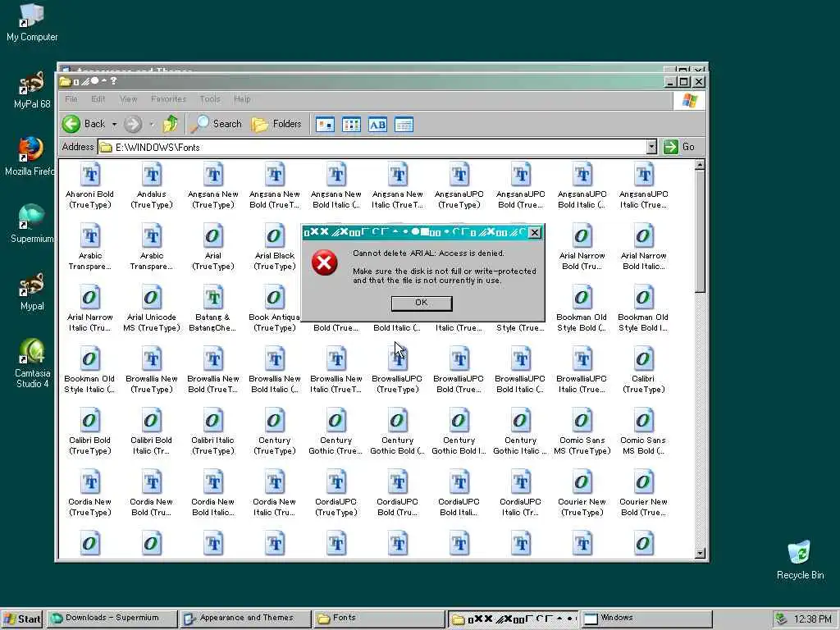Select the Courier New (TrueType) font icon
Screen dimensions: 840x630
coord(582,493)
